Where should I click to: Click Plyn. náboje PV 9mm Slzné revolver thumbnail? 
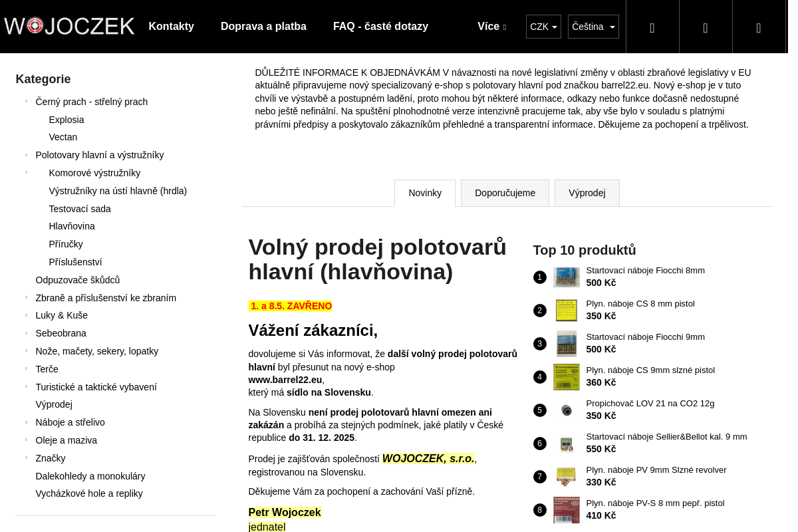(567, 477)
